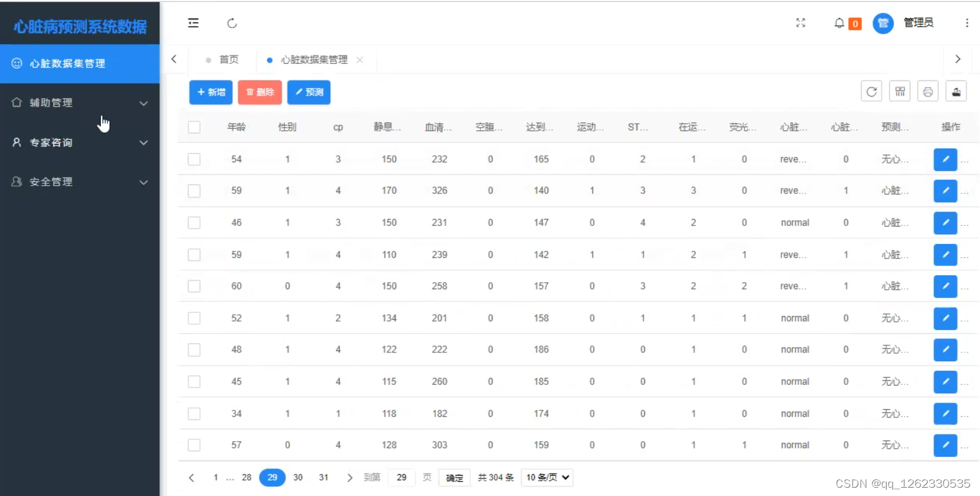Check the row with age 60

(194, 286)
